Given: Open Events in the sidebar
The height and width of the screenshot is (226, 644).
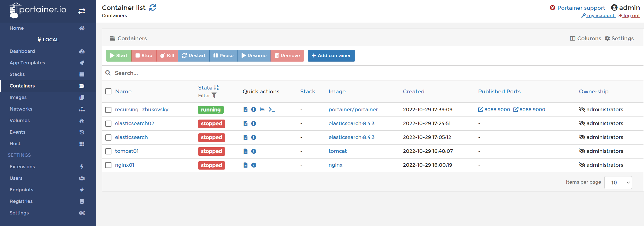Looking at the screenshot, I should 48,132.
